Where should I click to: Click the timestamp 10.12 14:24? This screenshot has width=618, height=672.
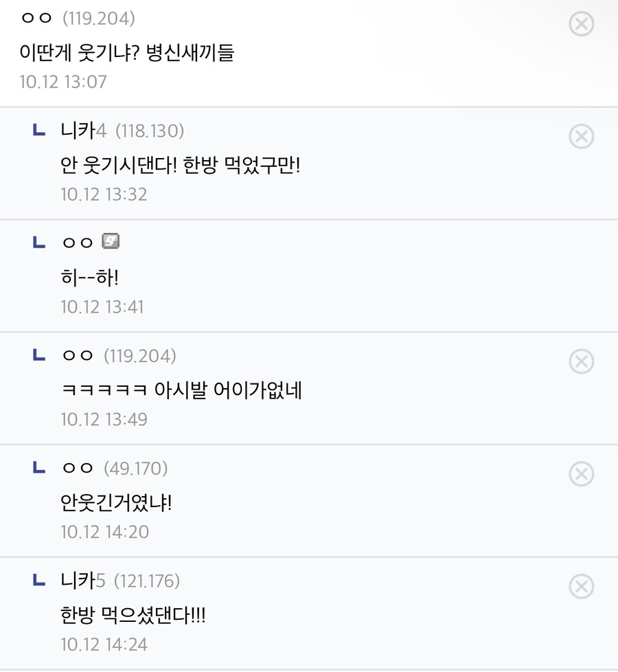click(x=104, y=645)
